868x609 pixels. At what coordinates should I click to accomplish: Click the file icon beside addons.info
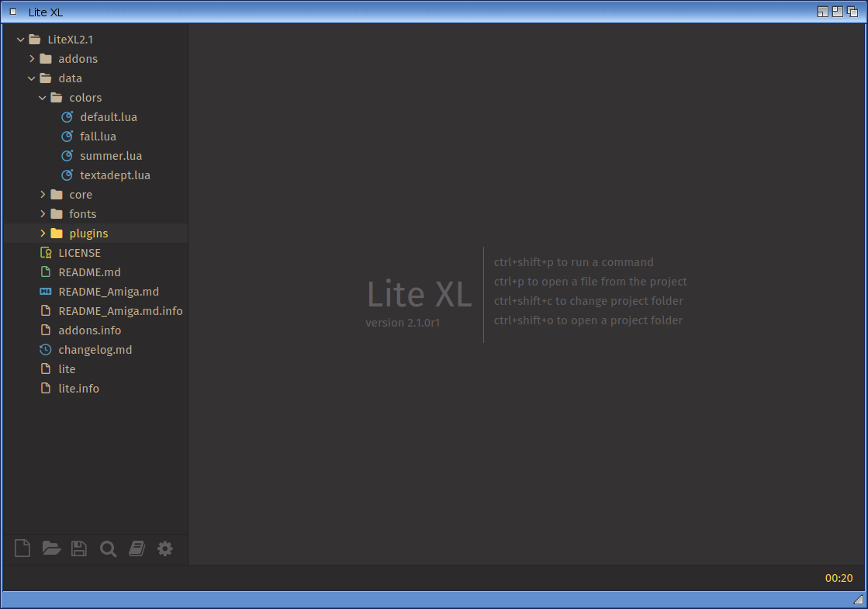point(46,330)
